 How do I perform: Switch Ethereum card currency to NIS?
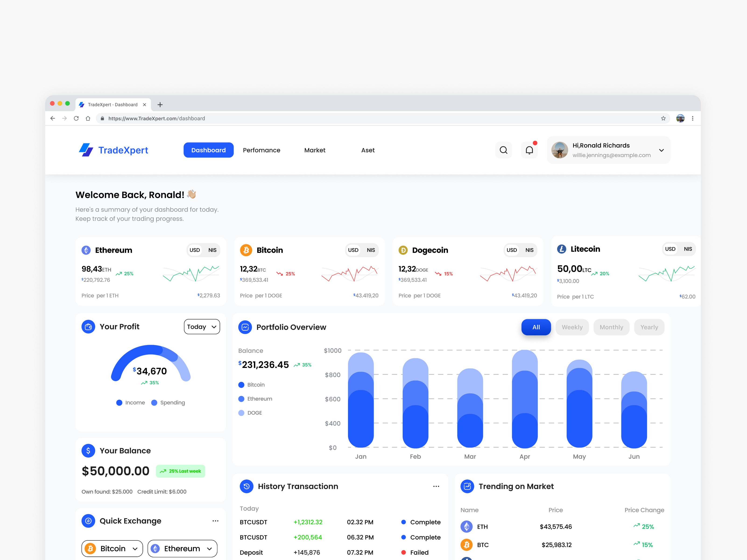coord(212,250)
